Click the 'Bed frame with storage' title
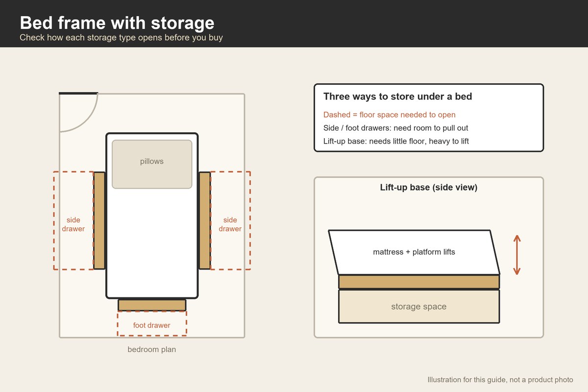The image size is (588, 392). point(117,23)
